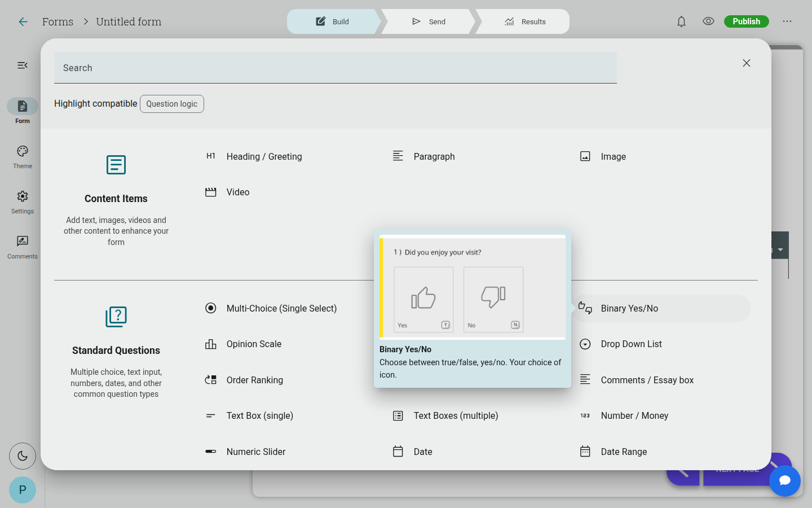Open the Forms breadcrumb link
The height and width of the screenshot is (508, 812).
[58, 21]
